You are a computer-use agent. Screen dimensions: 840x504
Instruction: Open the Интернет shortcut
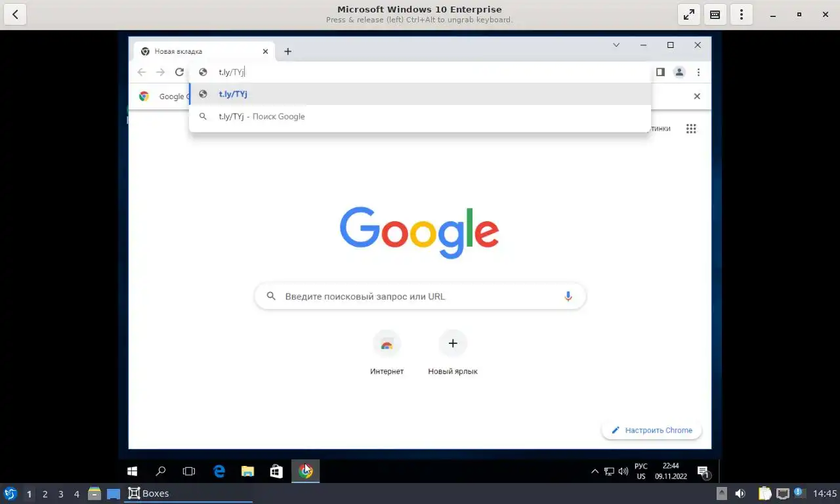click(x=387, y=353)
